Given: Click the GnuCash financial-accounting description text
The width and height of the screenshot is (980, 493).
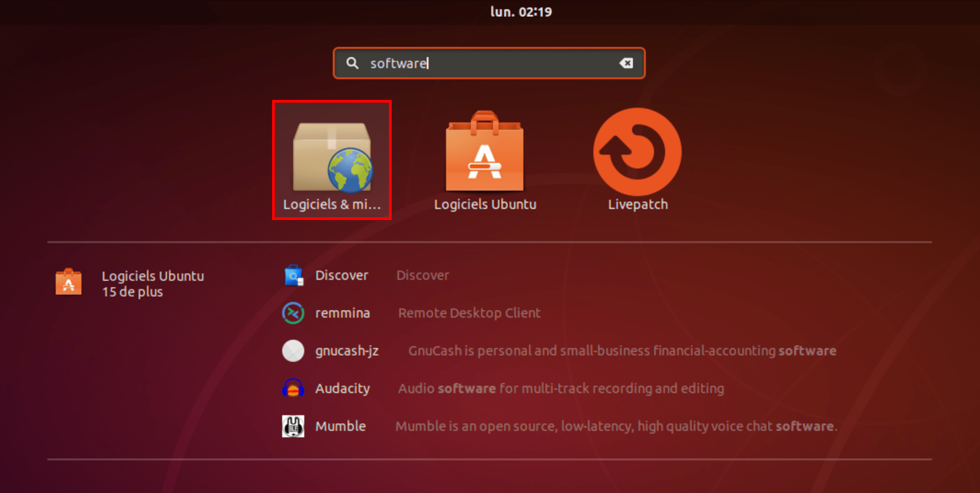Looking at the screenshot, I should click(622, 351).
